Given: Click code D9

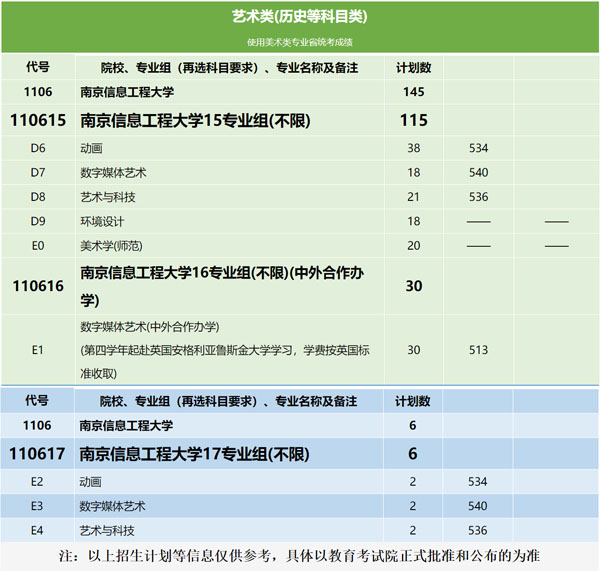Looking at the screenshot, I should pyautogui.click(x=38, y=222).
